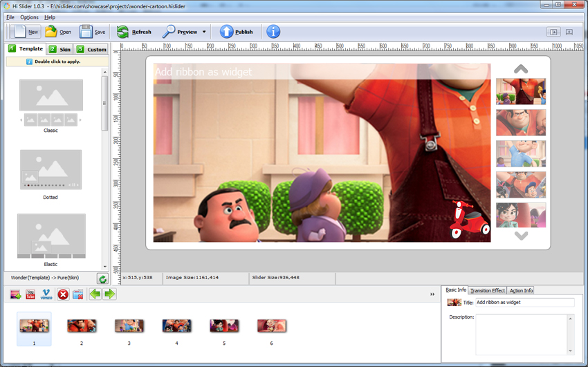Click the green refresh template/skin icon
588x367 pixels.
click(x=102, y=279)
